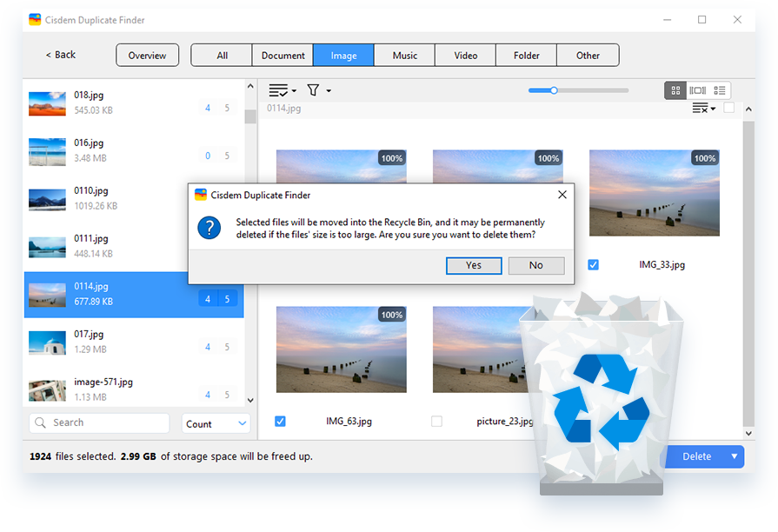Confirm deletion with the Yes button

pos(473,265)
